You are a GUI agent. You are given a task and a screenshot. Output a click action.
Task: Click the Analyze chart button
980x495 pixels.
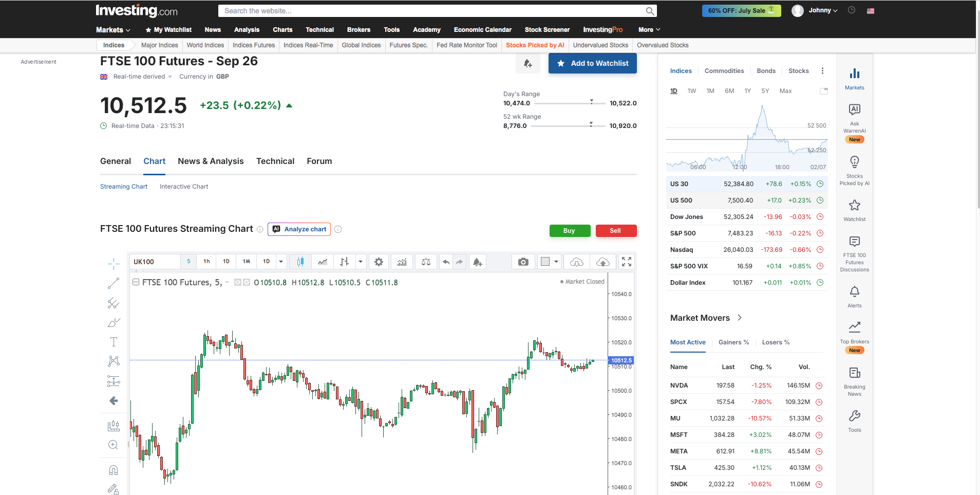point(299,229)
